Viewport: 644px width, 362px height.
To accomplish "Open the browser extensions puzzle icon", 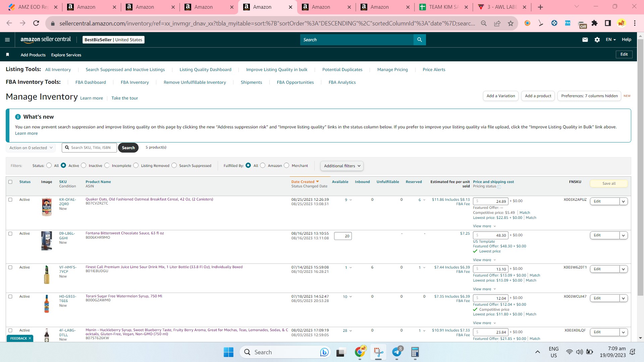I will [x=594, y=23].
